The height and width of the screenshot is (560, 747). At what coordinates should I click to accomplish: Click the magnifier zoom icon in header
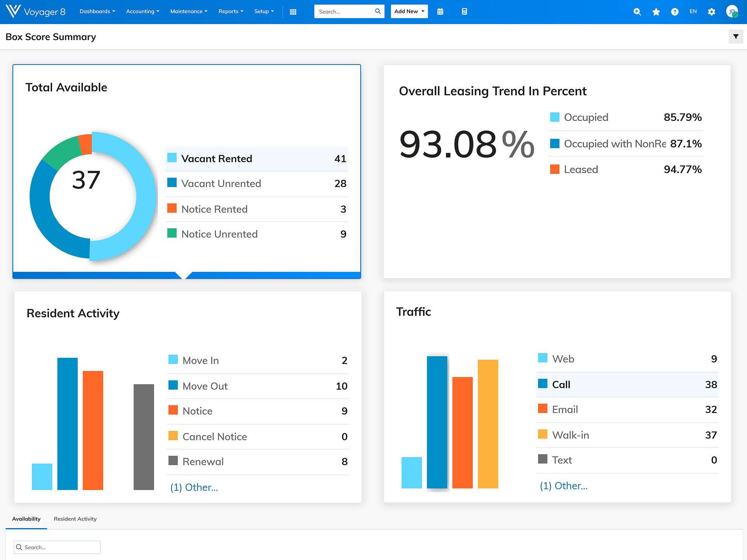637,12
